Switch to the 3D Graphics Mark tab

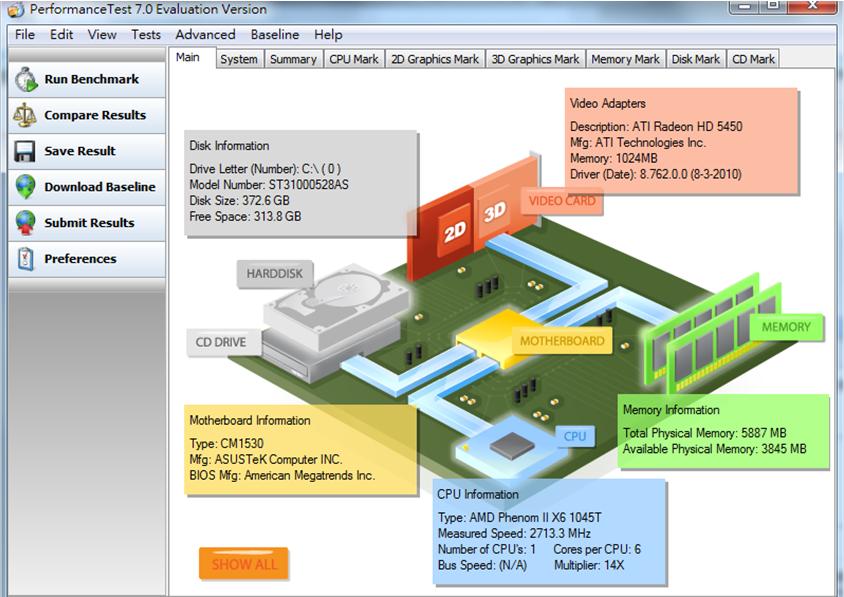point(535,59)
